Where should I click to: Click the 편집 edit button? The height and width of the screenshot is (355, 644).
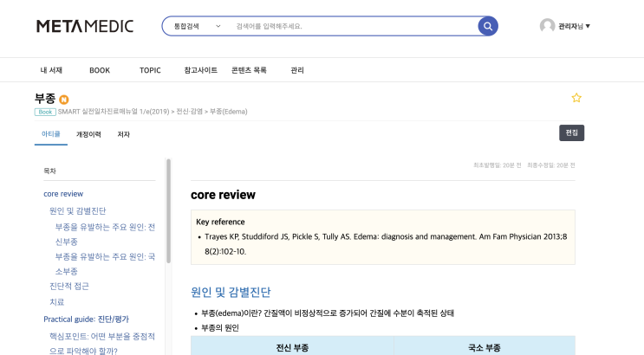572,132
